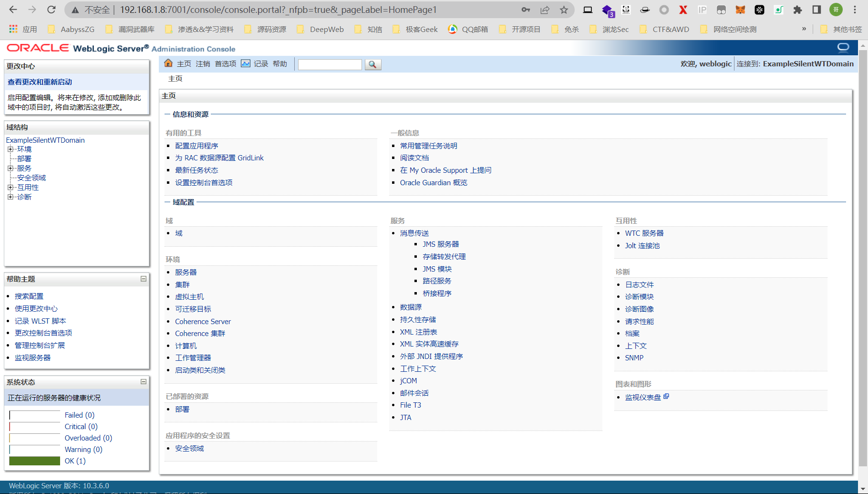Reload the page with the refresh icon
Viewport: 868px width, 494px height.
click(52, 10)
